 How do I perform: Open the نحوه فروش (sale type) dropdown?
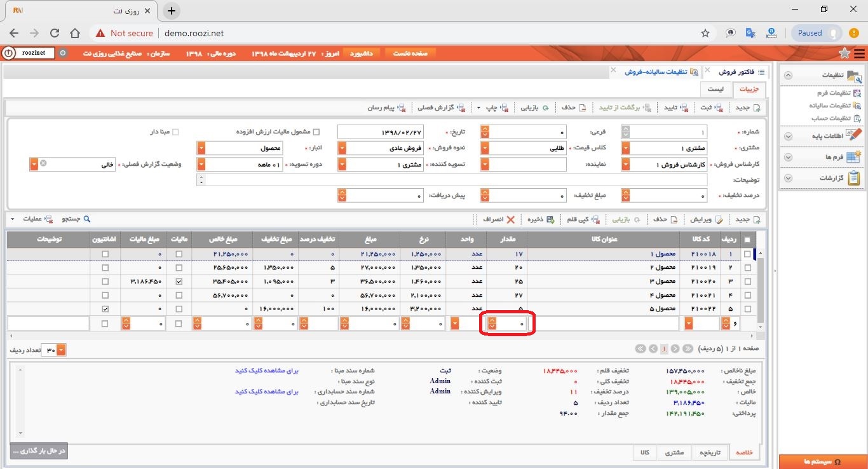coord(342,149)
